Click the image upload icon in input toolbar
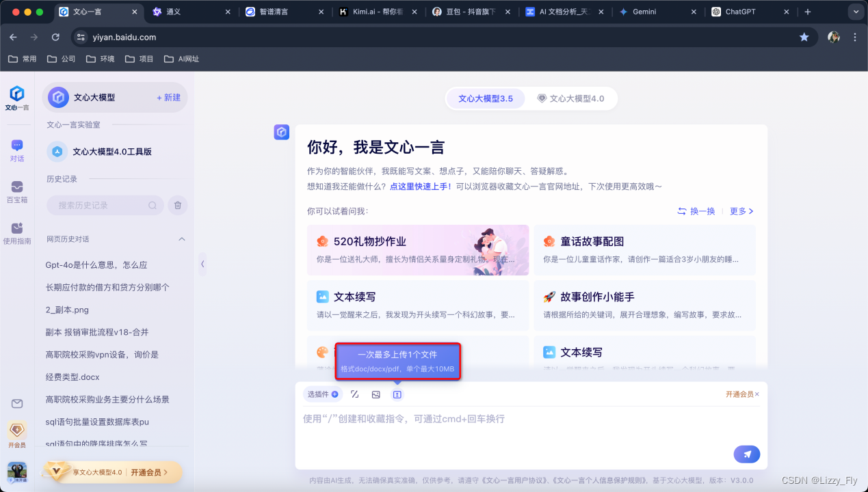Viewport: 868px width, 492px height. [x=376, y=394]
